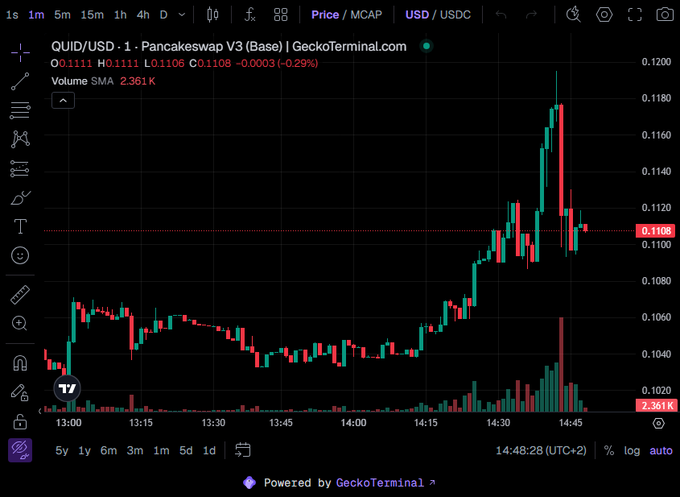The image size is (680, 497).
Task: Open the emoji icons tool
Action: click(x=20, y=255)
